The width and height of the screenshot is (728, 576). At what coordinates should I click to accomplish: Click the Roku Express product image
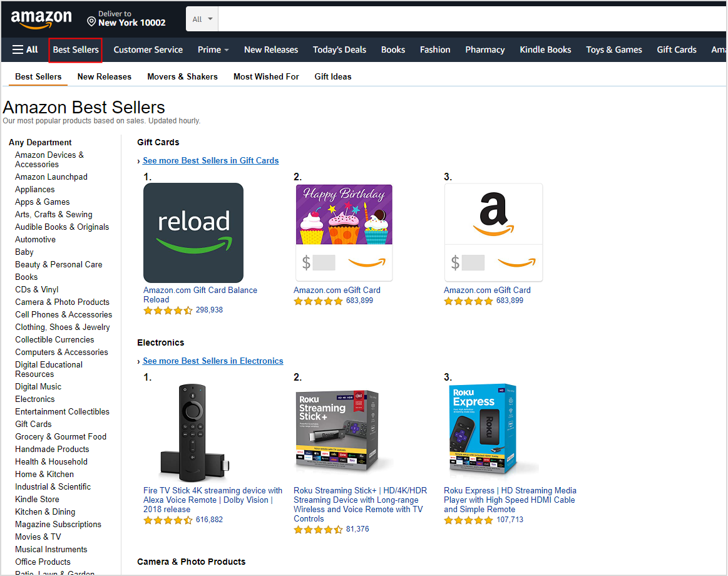(483, 429)
